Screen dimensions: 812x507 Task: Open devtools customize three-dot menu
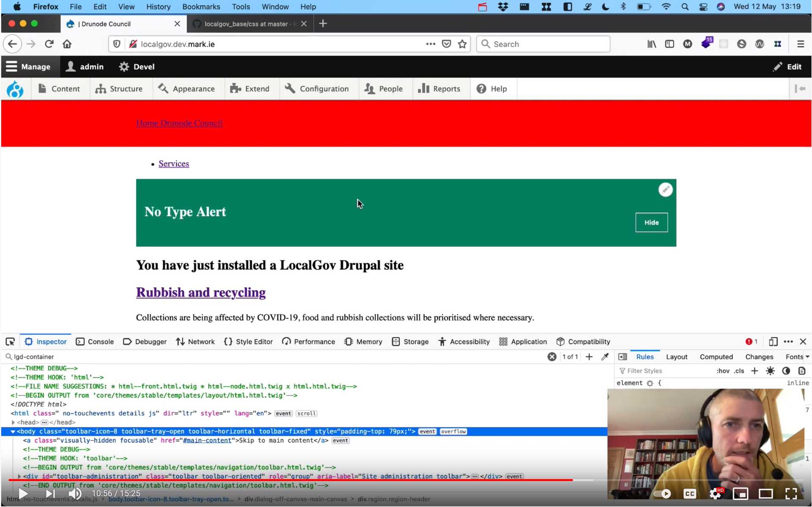pos(788,342)
